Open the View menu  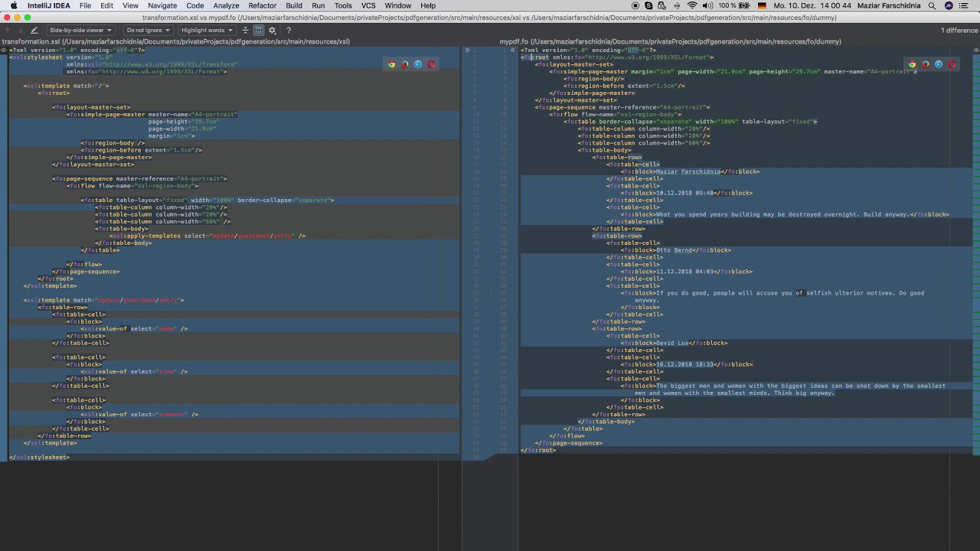(x=130, y=5)
